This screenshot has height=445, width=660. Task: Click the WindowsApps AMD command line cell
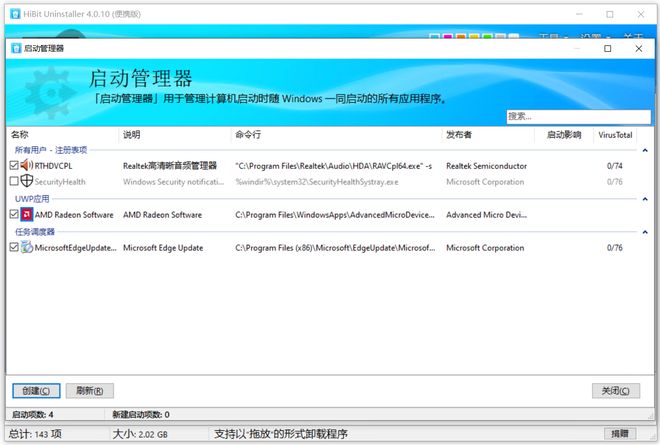tap(335, 215)
